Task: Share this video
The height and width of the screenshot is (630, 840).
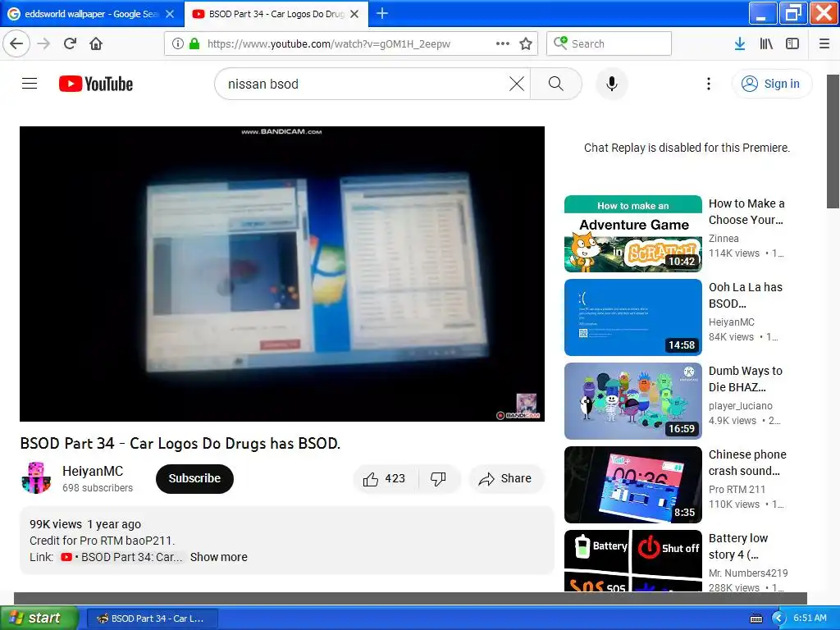Action: click(506, 478)
